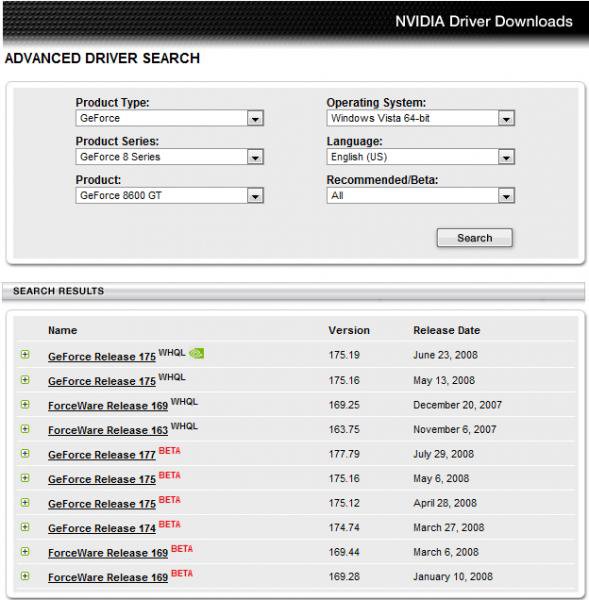The image size is (589, 600).
Task: Click the release date March 27, 2008
Action: point(449,528)
